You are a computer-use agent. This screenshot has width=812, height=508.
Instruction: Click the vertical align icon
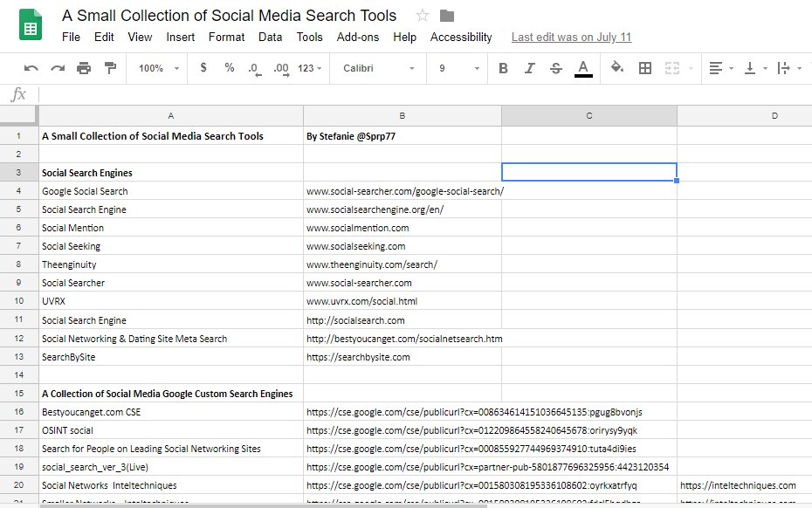[749, 68]
